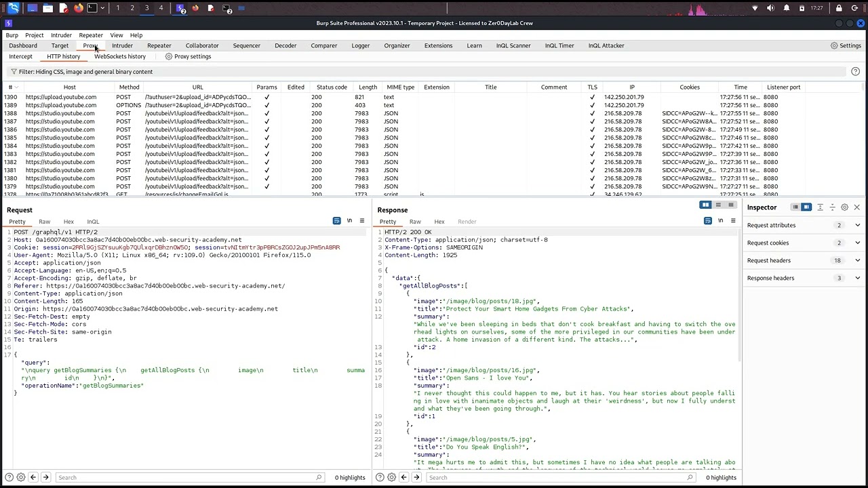Go to previous Request search match
The width and height of the screenshot is (868, 488).
[x=33, y=477]
